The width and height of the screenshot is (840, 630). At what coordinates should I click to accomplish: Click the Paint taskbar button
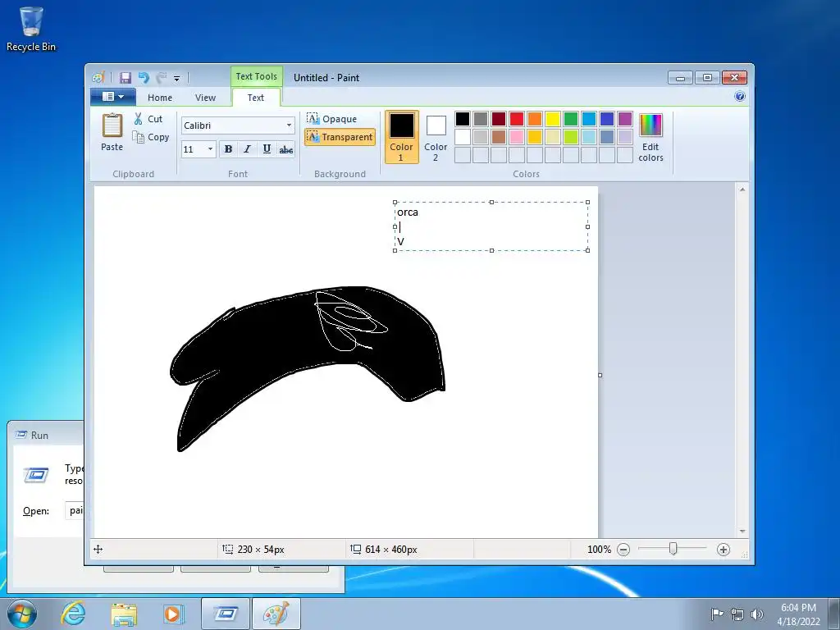tap(276, 614)
